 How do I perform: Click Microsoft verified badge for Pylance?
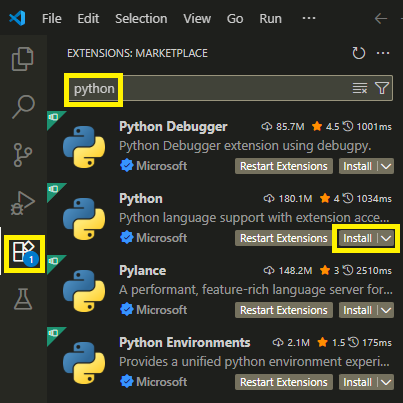(x=127, y=310)
